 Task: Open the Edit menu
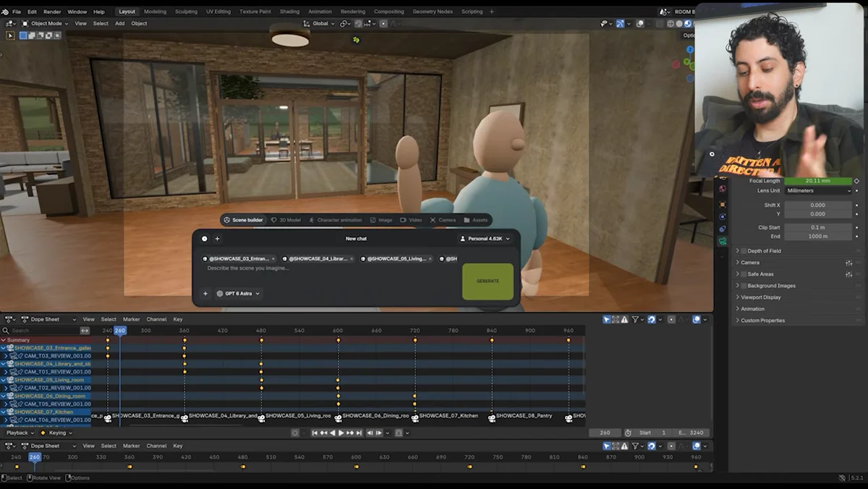(33, 12)
